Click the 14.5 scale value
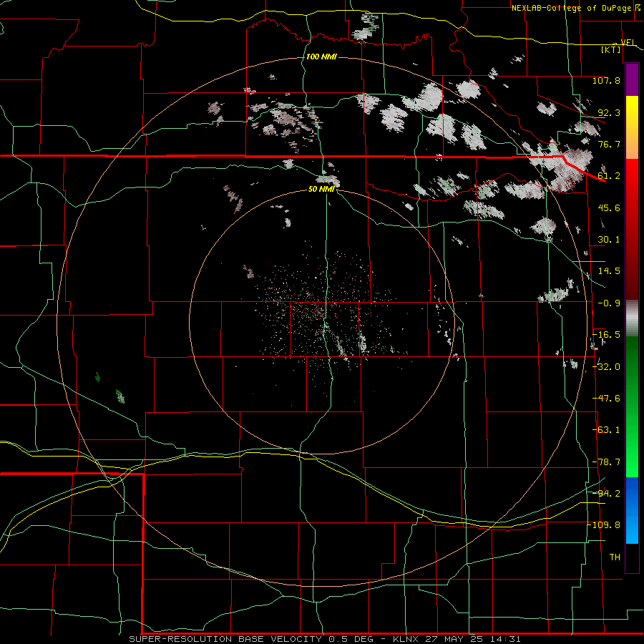This screenshot has width=644, height=644. tap(609, 271)
